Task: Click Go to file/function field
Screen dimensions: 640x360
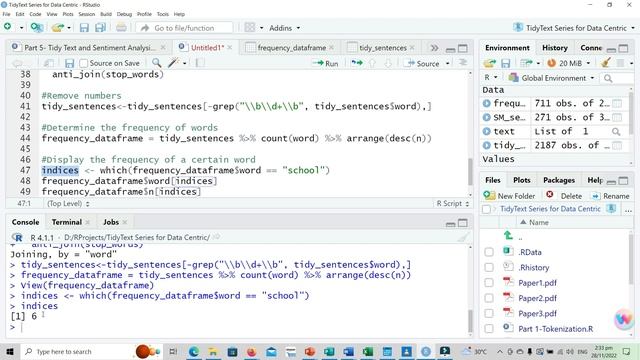Action: click(184, 28)
